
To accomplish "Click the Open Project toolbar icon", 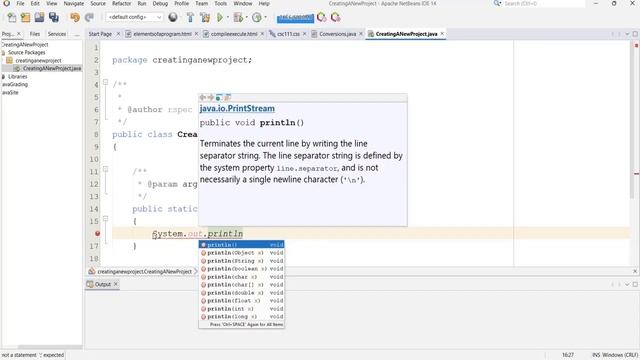I will (x=39, y=17).
